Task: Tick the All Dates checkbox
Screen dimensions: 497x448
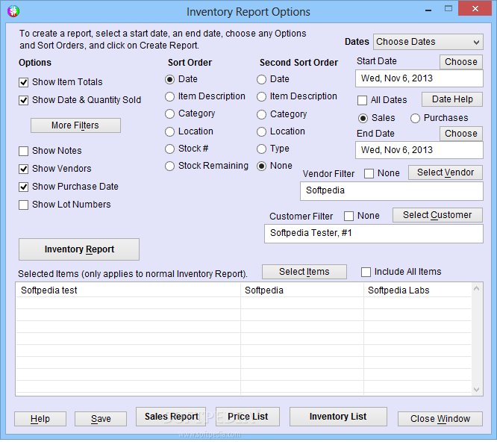Action: pyautogui.click(x=362, y=101)
